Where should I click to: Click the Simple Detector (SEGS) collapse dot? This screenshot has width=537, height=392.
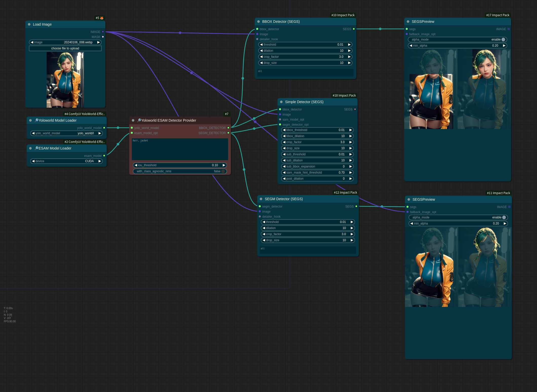coord(281,102)
